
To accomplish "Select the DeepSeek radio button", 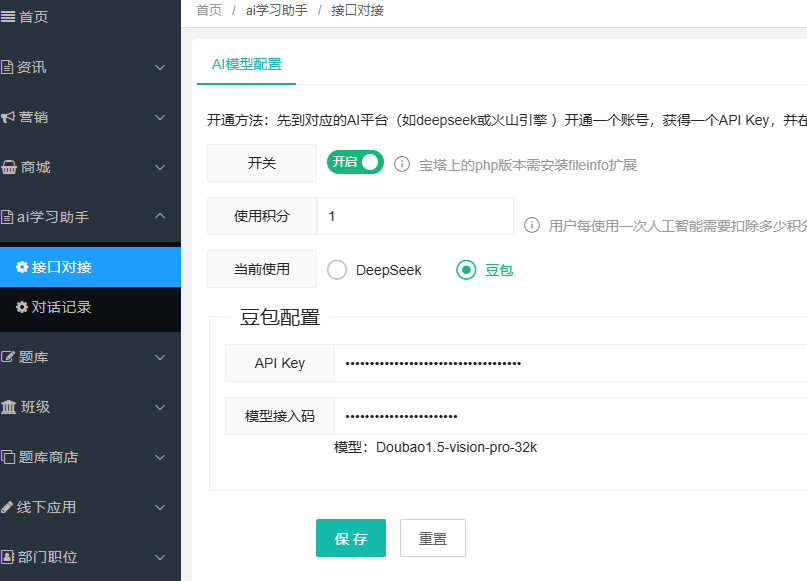I will [337, 270].
